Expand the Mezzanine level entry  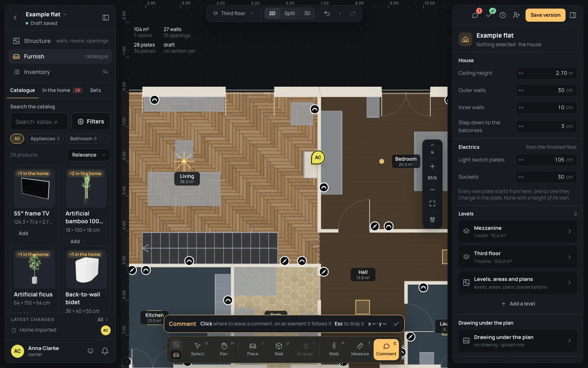tap(517, 231)
